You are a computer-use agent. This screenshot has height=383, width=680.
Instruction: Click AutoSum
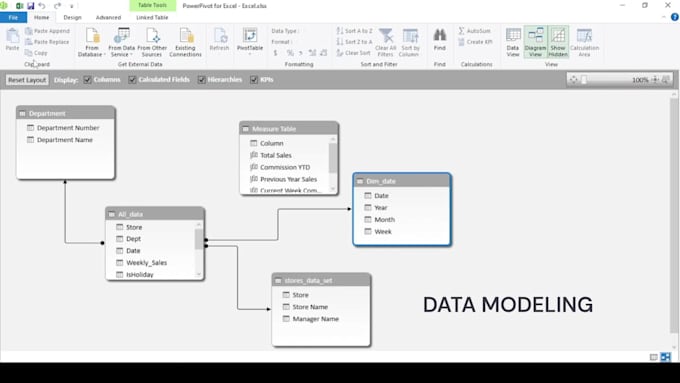point(475,31)
